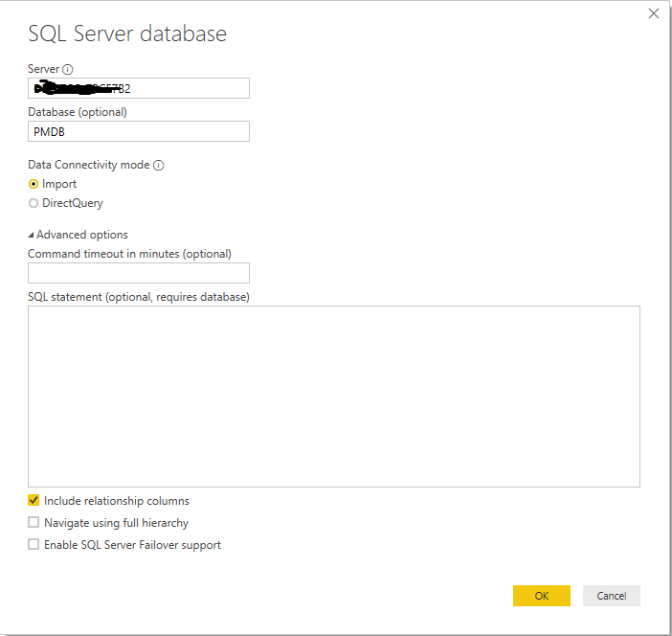Click the Data Connectivity mode info icon
672x636 pixels.
[159, 165]
